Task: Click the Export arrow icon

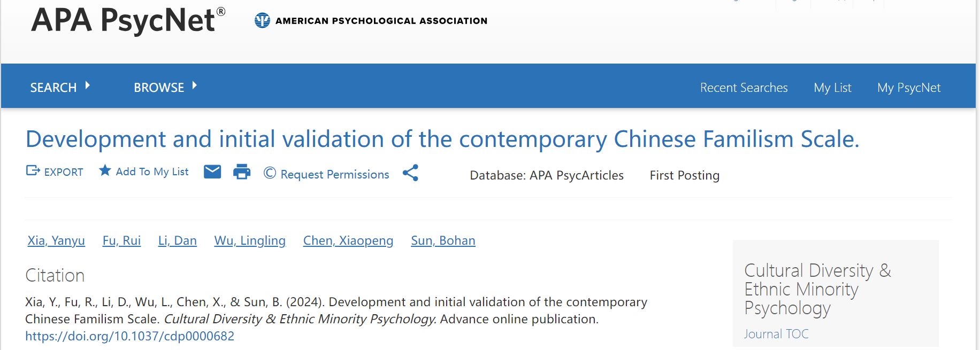Action: 33,171
